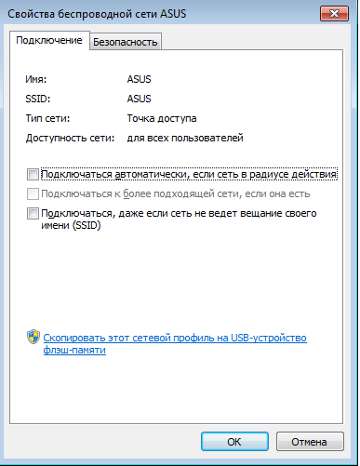Click the 'Тип сети:' label

(48, 119)
